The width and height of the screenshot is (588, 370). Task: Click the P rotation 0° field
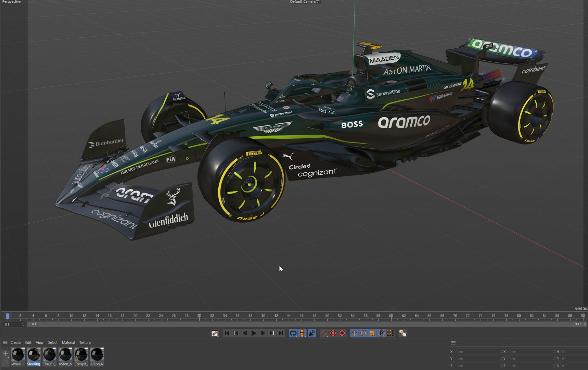tap(574, 359)
